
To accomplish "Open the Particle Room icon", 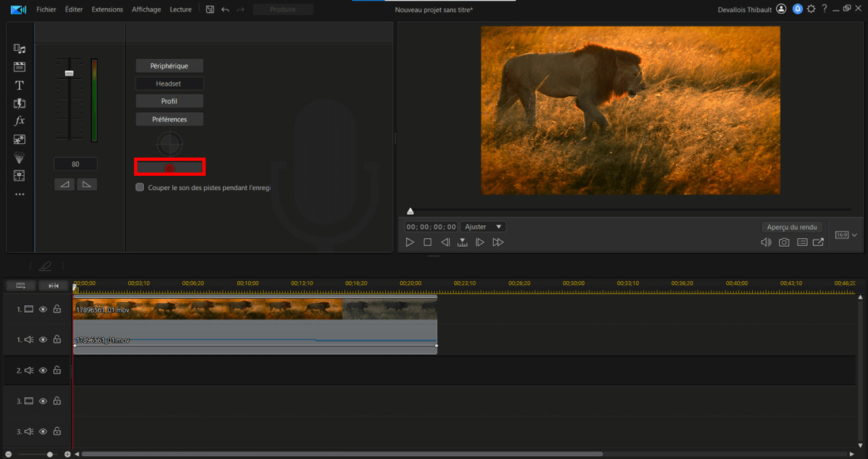I will 20,158.
